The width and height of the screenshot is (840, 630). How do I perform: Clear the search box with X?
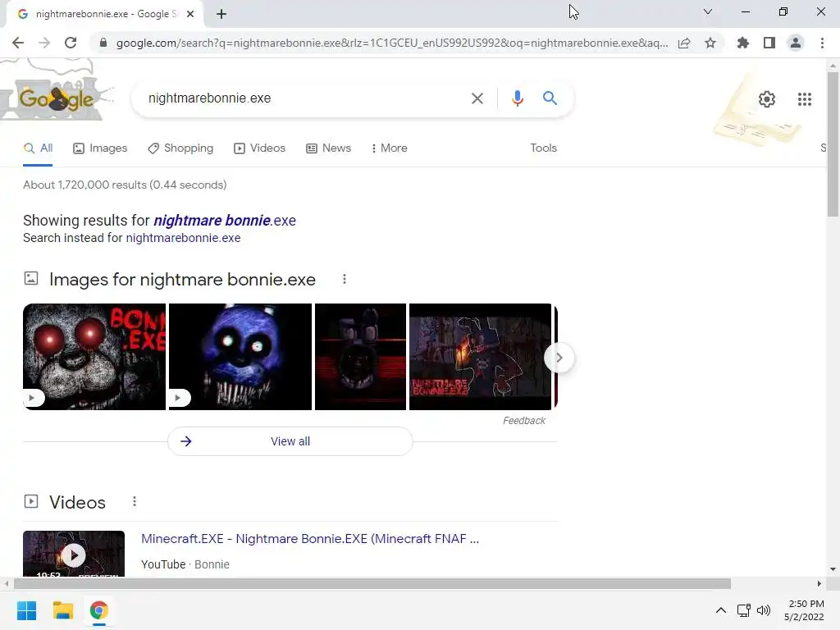(477, 98)
